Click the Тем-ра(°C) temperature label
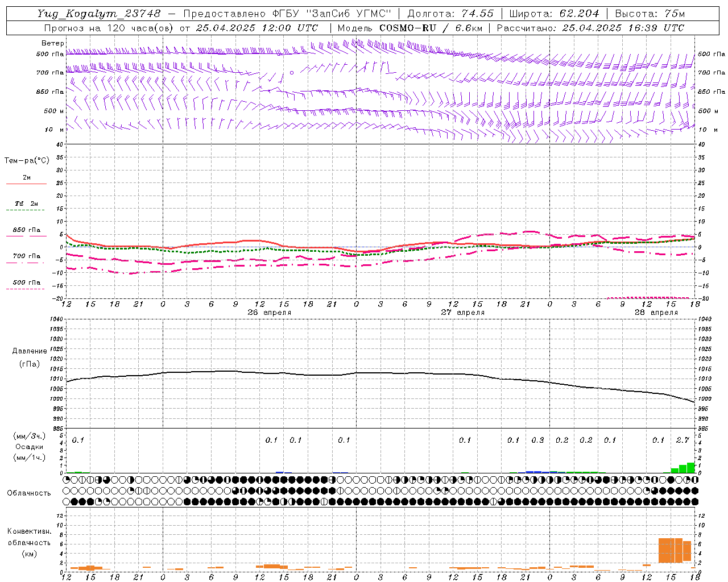This screenshot has width=728, height=582. coord(27,161)
